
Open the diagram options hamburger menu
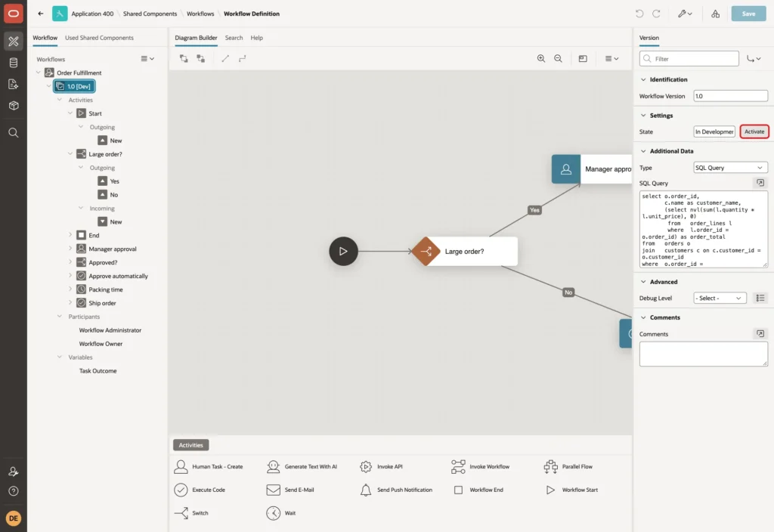pyautogui.click(x=611, y=58)
